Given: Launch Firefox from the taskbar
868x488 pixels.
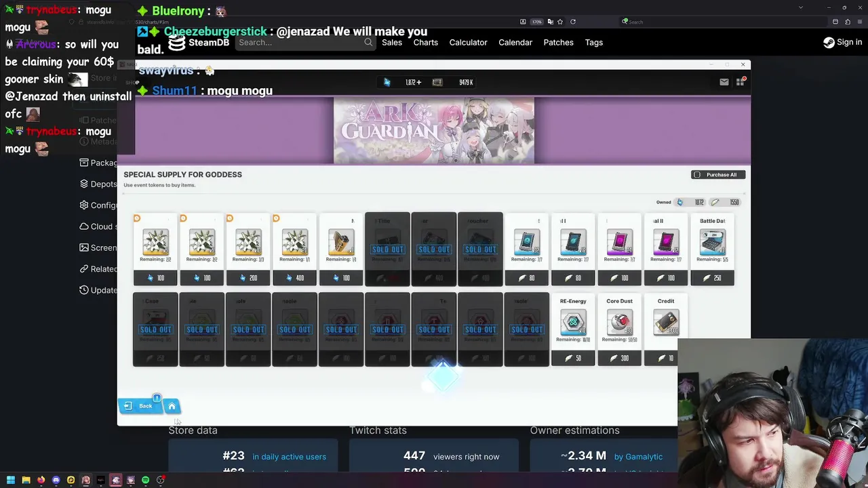Looking at the screenshot, I should (41, 480).
